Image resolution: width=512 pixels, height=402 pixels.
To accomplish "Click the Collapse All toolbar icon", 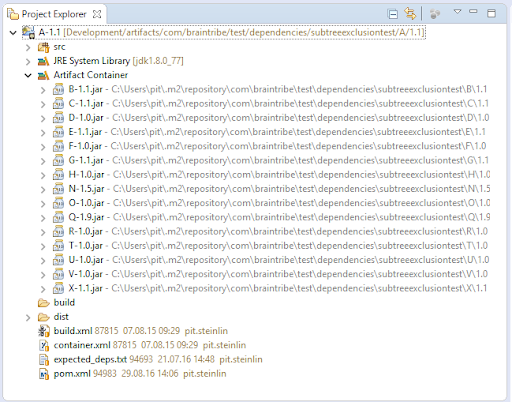I will coord(393,14).
